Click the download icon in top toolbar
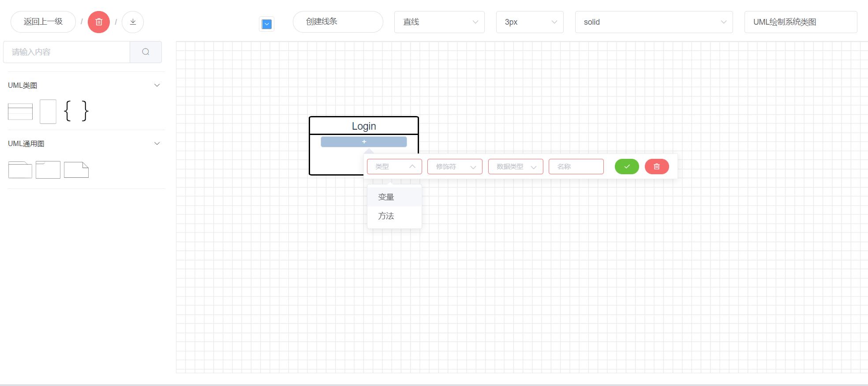Image resolution: width=868 pixels, height=386 pixels. click(133, 22)
